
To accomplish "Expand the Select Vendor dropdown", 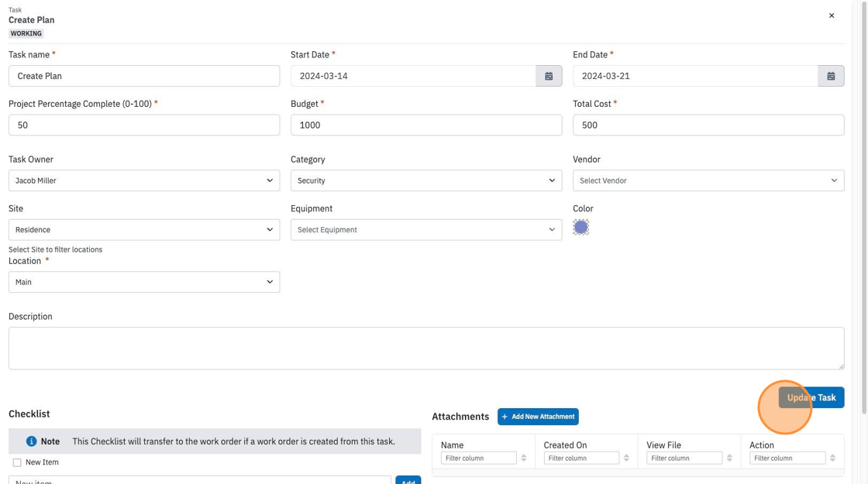I will (708, 180).
